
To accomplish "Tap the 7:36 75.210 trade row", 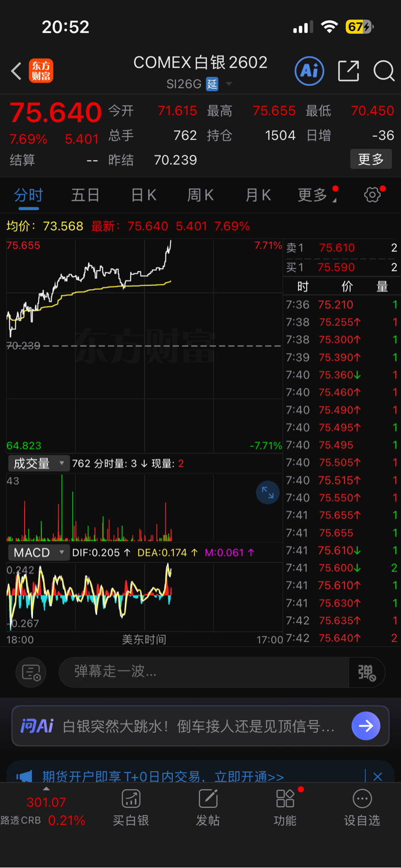I will click(342, 305).
